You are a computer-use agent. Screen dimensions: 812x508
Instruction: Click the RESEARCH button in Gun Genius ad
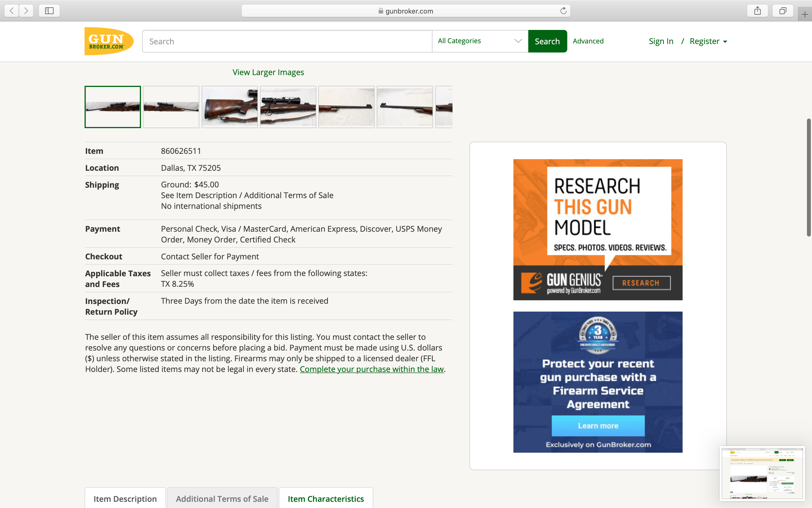[641, 283]
